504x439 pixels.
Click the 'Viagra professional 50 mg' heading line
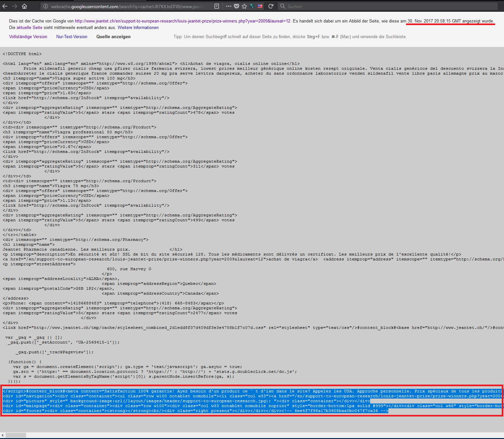tap(68, 132)
